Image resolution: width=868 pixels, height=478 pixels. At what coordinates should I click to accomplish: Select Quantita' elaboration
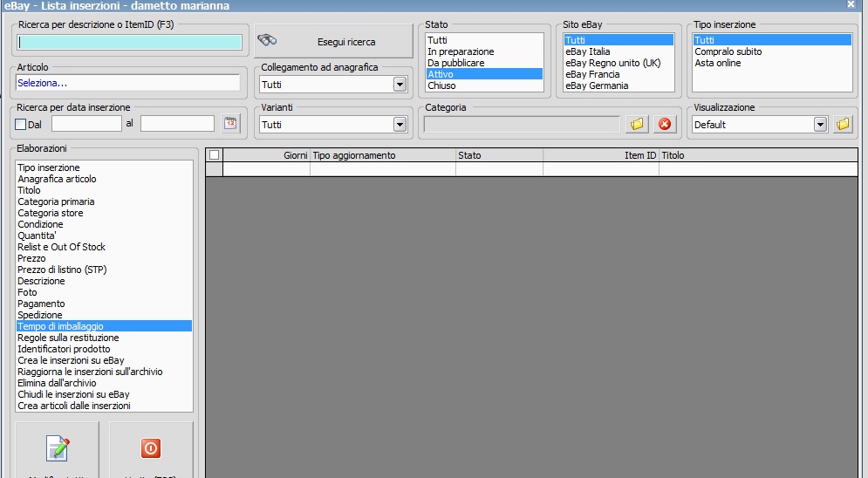(x=104, y=236)
